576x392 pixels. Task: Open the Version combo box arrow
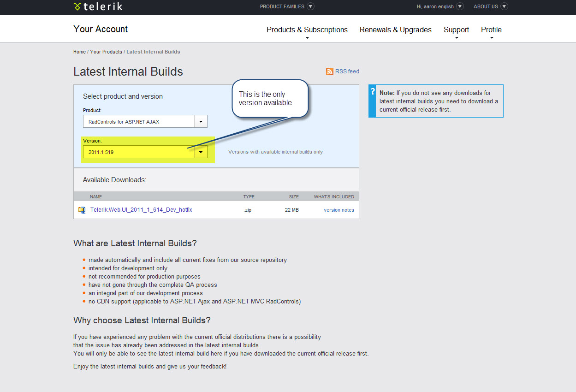coord(201,152)
